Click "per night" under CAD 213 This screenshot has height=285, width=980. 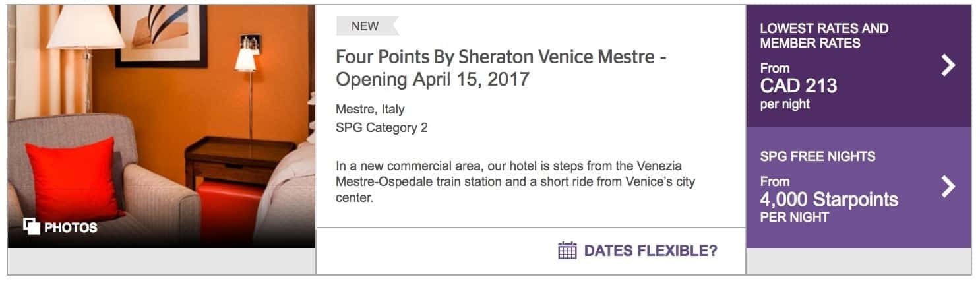[785, 104]
